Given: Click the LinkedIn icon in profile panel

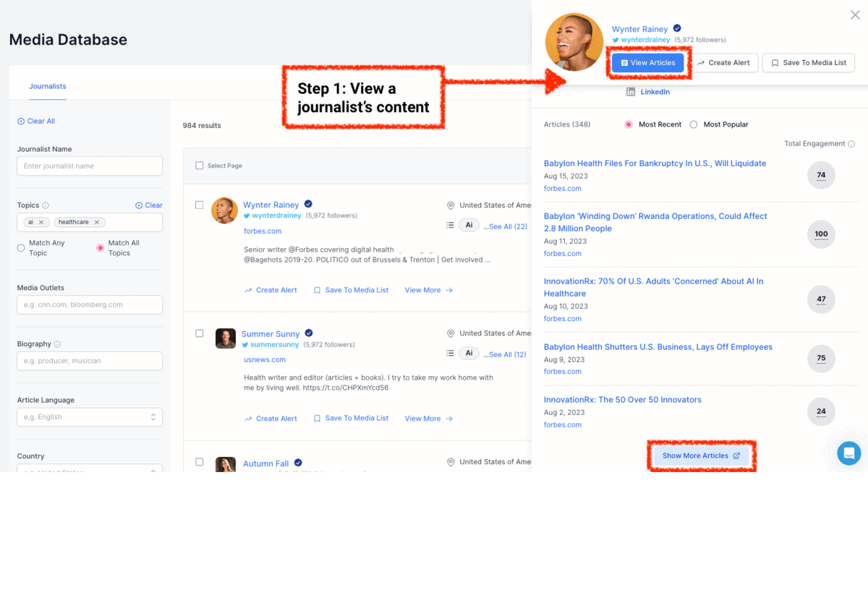Looking at the screenshot, I should [631, 92].
